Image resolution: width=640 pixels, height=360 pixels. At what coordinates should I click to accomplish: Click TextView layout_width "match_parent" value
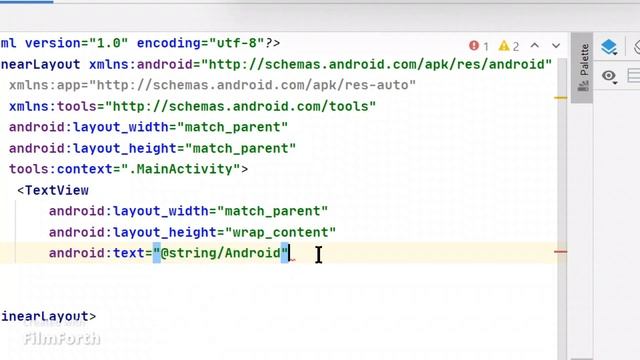click(272, 211)
